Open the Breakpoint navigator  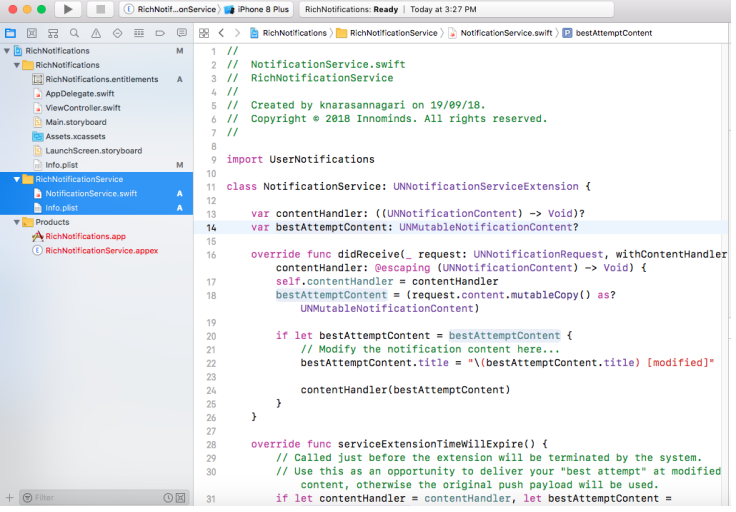point(160,33)
